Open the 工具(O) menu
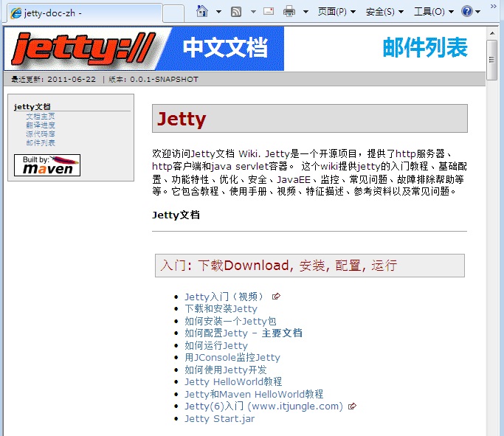Screen dimensions: 504x436 tap(434, 12)
